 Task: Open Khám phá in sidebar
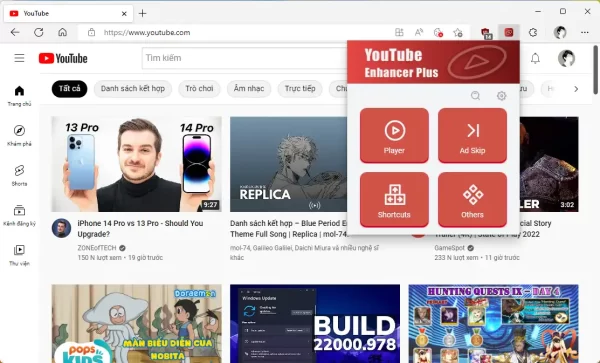(x=19, y=135)
